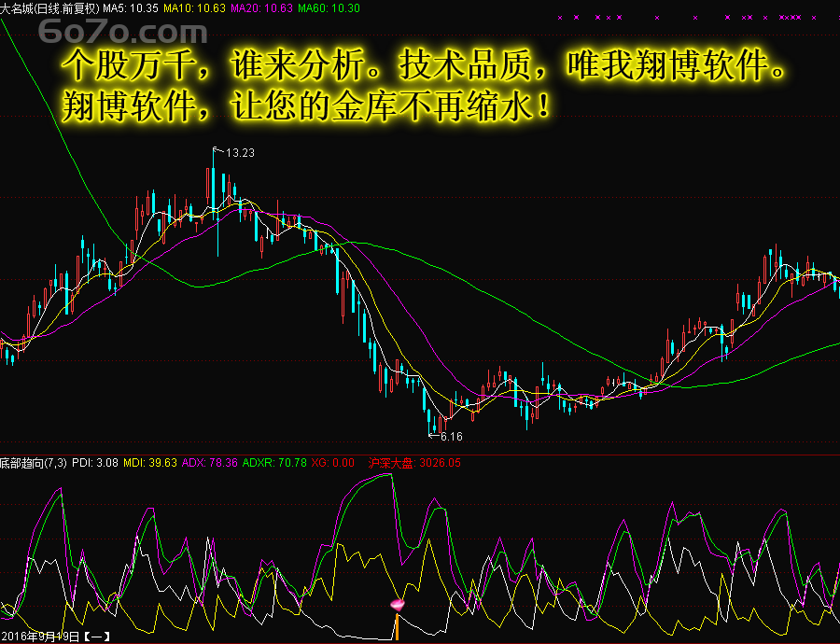The height and width of the screenshot is (644, 840).
Task: Click the MA5: 10.35 label
Action: click(x=130, y=8)
